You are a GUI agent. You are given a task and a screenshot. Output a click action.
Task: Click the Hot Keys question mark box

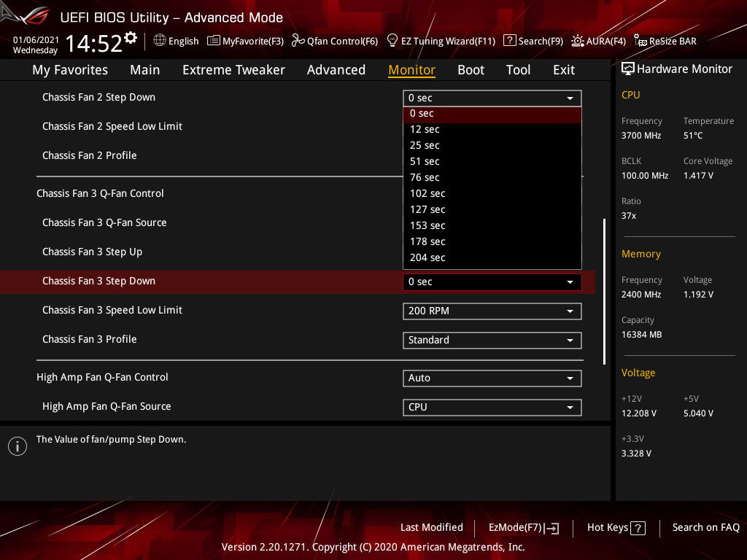(638, 528)
